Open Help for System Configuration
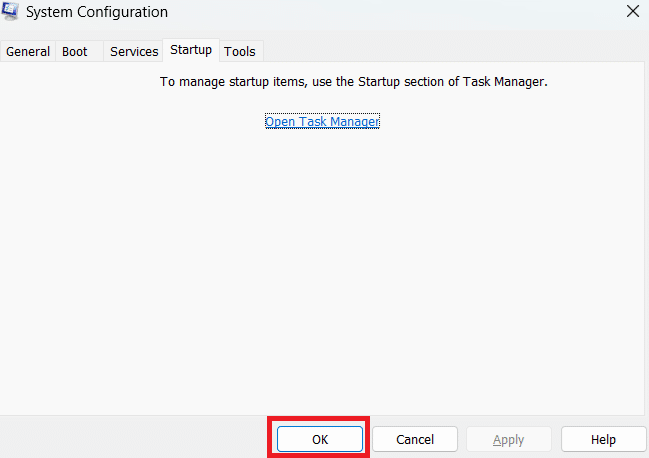The image size is (649, 458). click(x=603, y=439)
